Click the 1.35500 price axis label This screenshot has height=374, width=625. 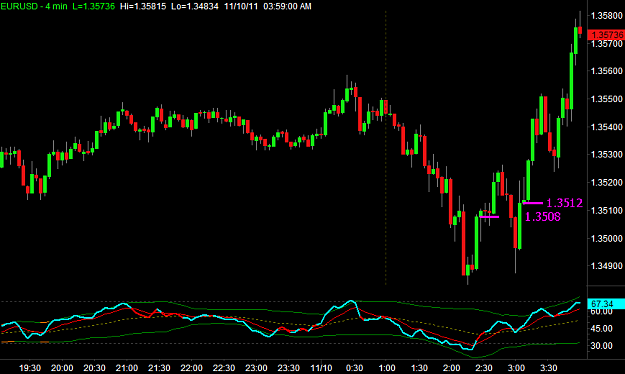coord(607,99)
